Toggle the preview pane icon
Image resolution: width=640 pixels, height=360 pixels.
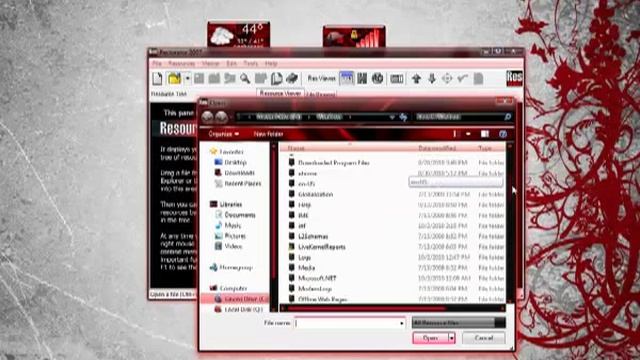tap(485, 134)
